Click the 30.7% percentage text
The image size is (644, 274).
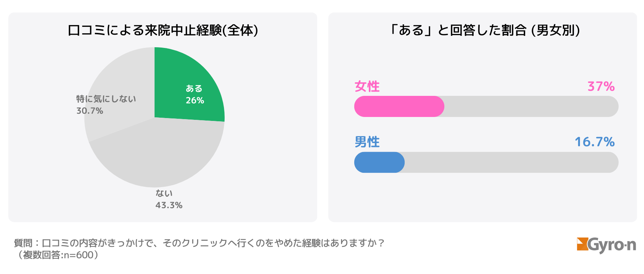pyautogui.click(x=90, y=111)
